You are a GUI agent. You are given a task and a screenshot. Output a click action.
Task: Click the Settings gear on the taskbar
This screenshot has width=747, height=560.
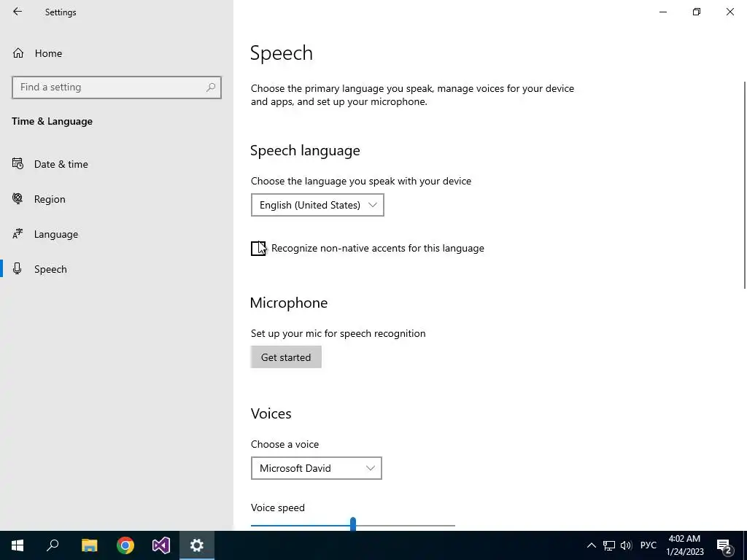click(x=197, y=545)
